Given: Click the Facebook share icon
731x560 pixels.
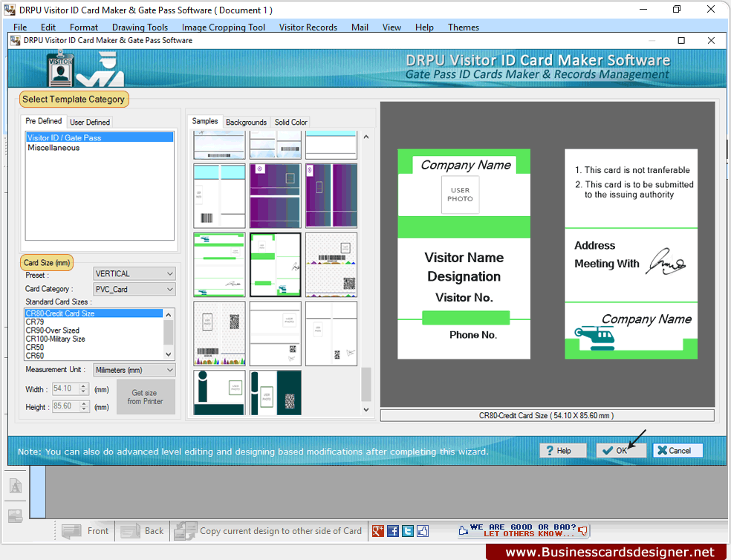Looking at the screenshot, I should point(393,530).
